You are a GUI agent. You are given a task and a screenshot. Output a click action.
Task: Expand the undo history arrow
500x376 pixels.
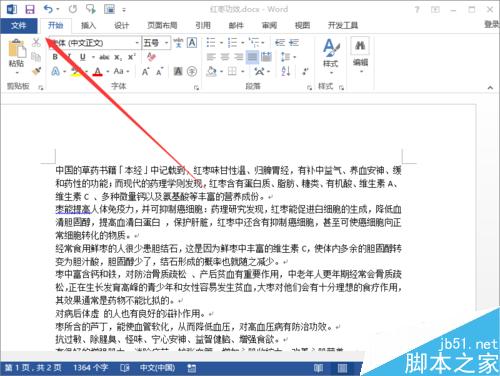click(58, 9)
